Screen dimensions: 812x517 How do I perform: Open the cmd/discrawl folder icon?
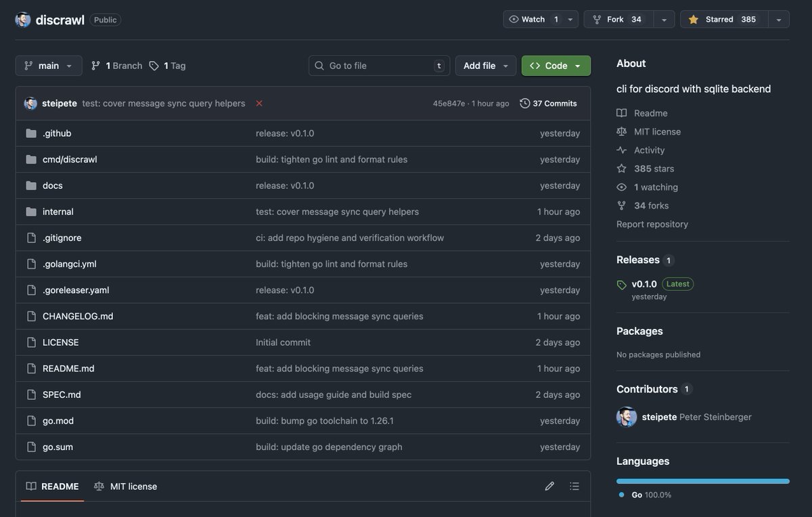coord(31,160)
